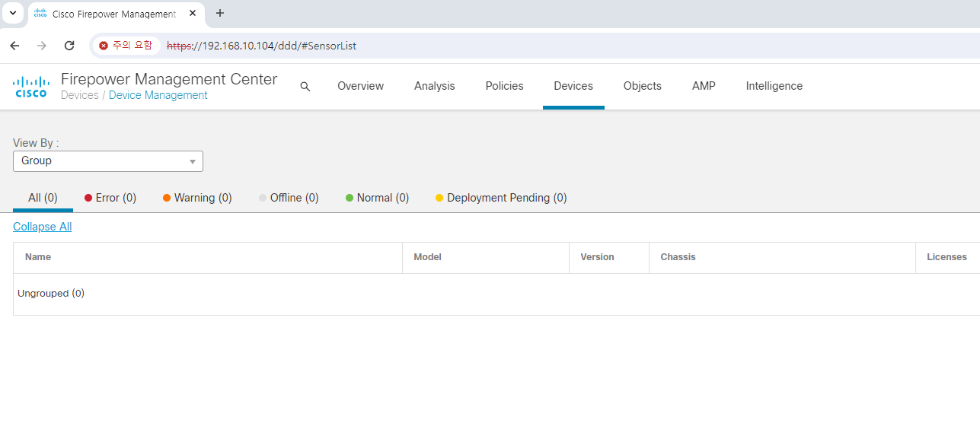
Task: Click the URL address bar
Action: (533, 46)
